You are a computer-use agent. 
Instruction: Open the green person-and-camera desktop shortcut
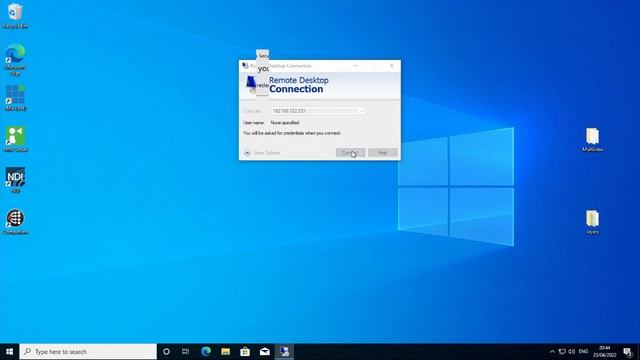click(15, 139)
